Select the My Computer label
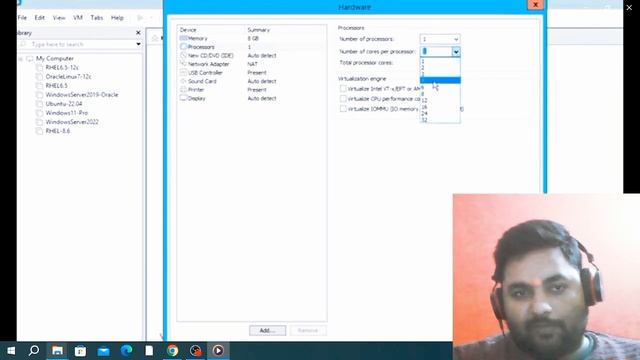Image resolution: width=640 pixels, height=360 pixels. click(x=55, y=58)
